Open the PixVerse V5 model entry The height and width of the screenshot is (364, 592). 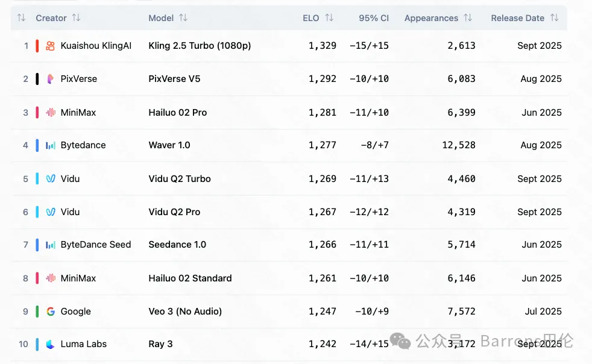(174, 79)
